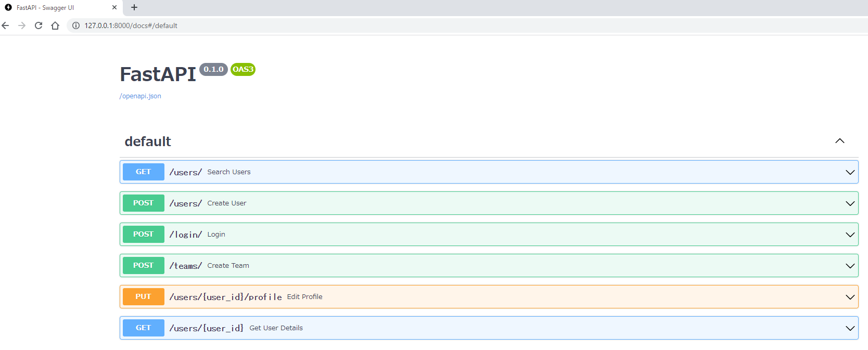Expand GET Get User Details chevron
The height and width of the screenshot is (350, 868).
(850, 328)
